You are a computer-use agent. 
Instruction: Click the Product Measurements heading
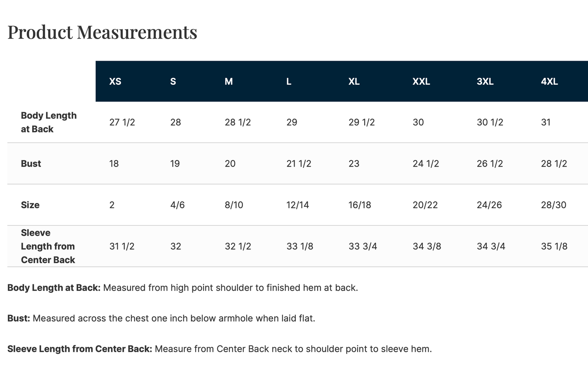(x=102, y=32)
